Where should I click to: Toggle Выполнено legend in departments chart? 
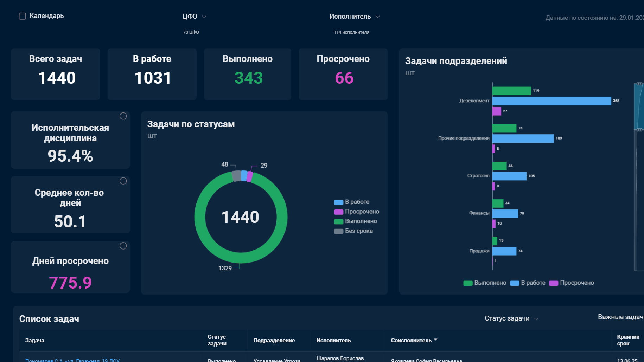click(485, 283)
